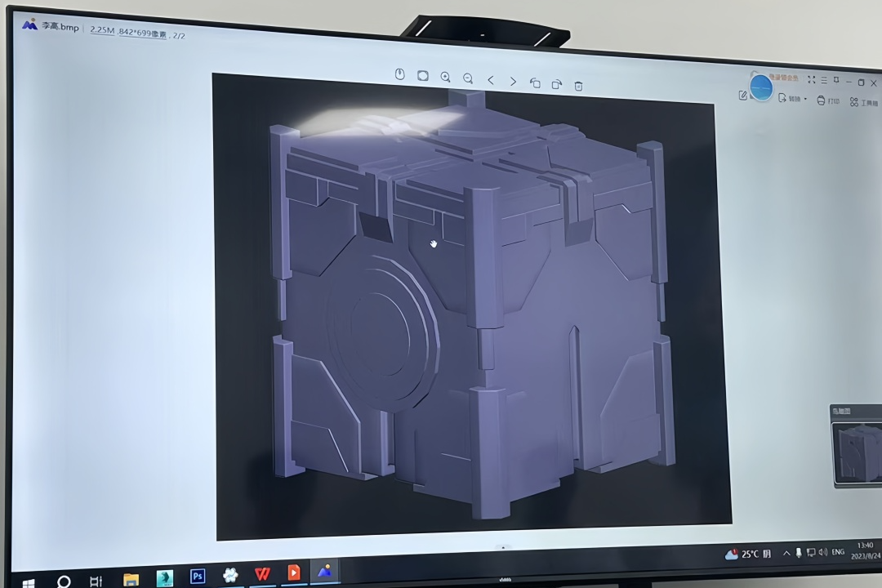
Task: Click the 2.25M file size link
Action: coord(101,29)
